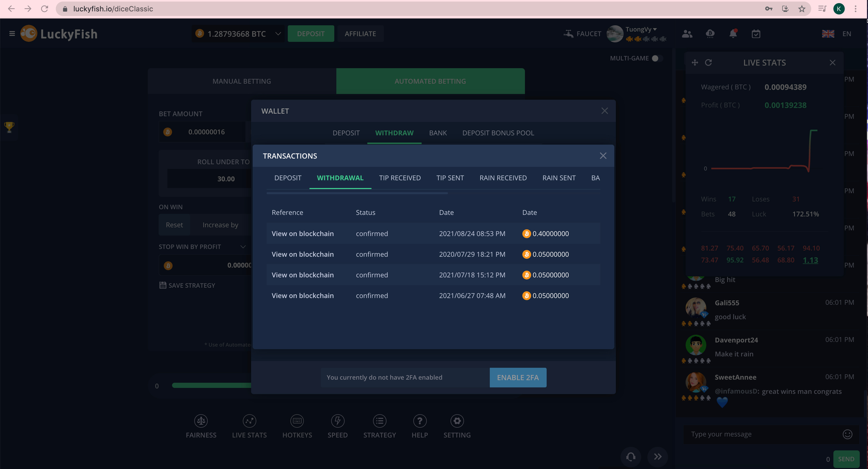
Task: Click the green roll range slider bar
Action: (211, 385)
